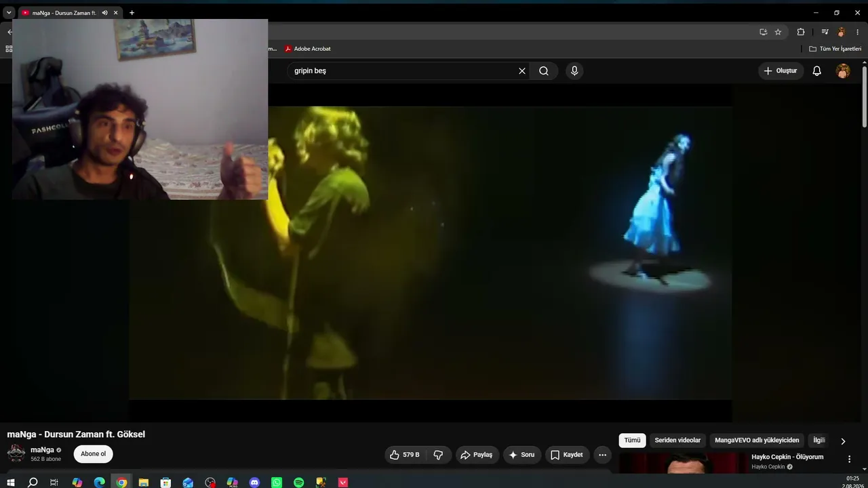
Task: Open the Tüm Yer İşaretleri folder
Action: [x=835, y=49]
